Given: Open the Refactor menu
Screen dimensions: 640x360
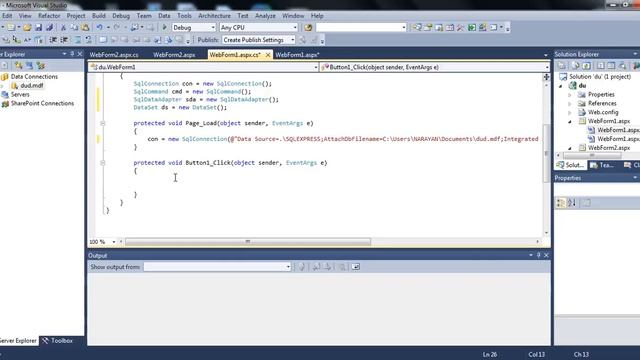Looking at the screenshot, I should [49, 16].
